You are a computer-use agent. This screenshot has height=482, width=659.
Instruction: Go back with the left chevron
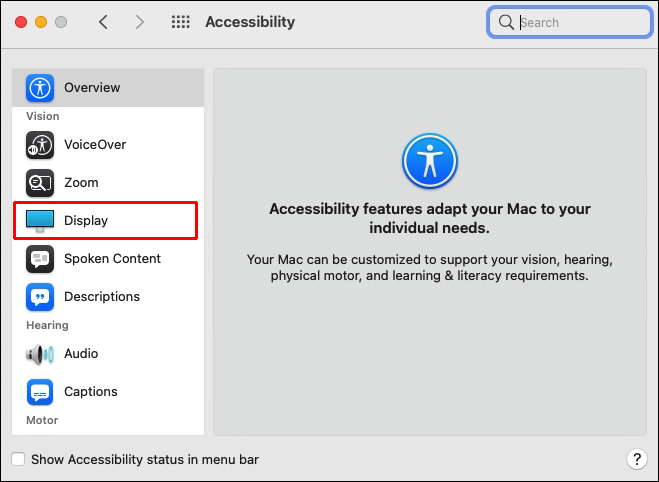pos(103,22)
